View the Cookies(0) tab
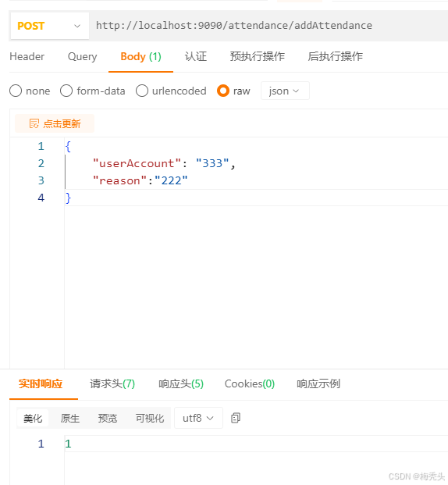This screenshot has width=448, height=485. click(x=250, y=383)
